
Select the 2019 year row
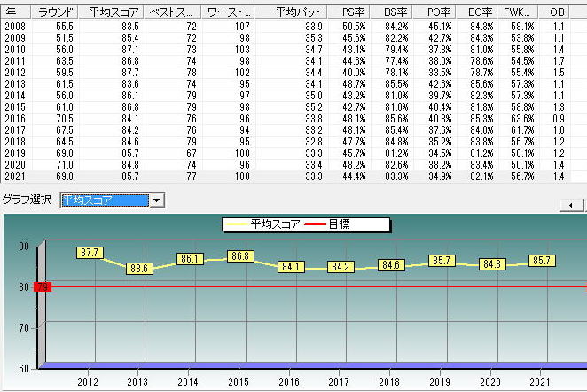tap(285, 153)
